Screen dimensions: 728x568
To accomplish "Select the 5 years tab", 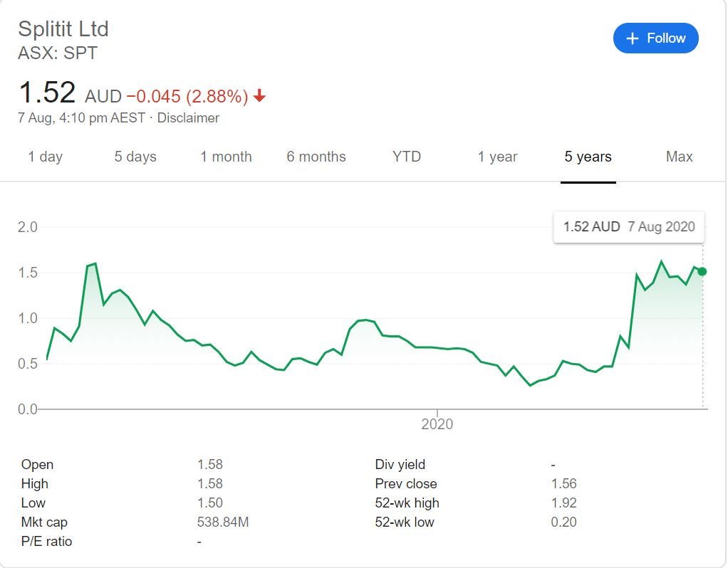I will point(588,157).
